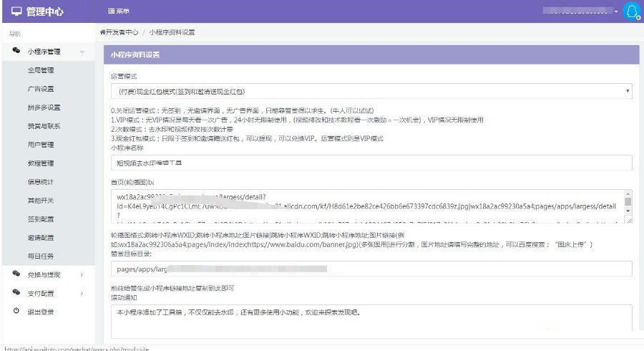Viewport: 644px width, 351px height.
Task: Open 其他开关 in sidebar
Action: pos(41,201)
